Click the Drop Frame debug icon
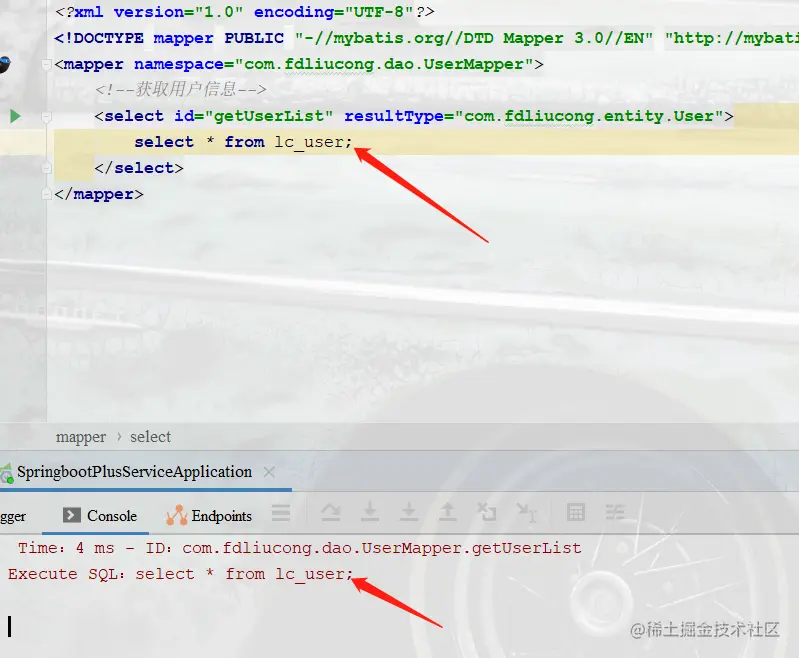Screen dimensions: 799x658 click(487, 512)
